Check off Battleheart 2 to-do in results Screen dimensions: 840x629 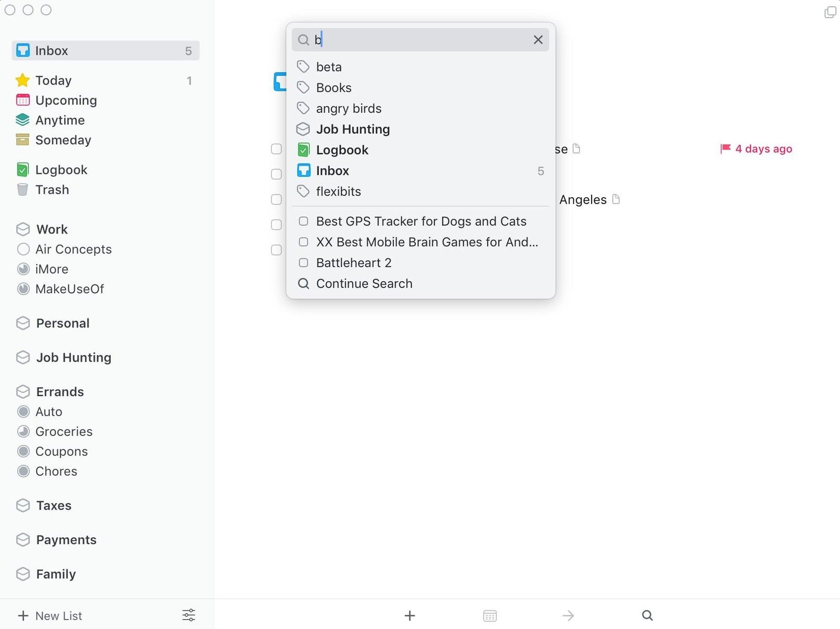303,263
